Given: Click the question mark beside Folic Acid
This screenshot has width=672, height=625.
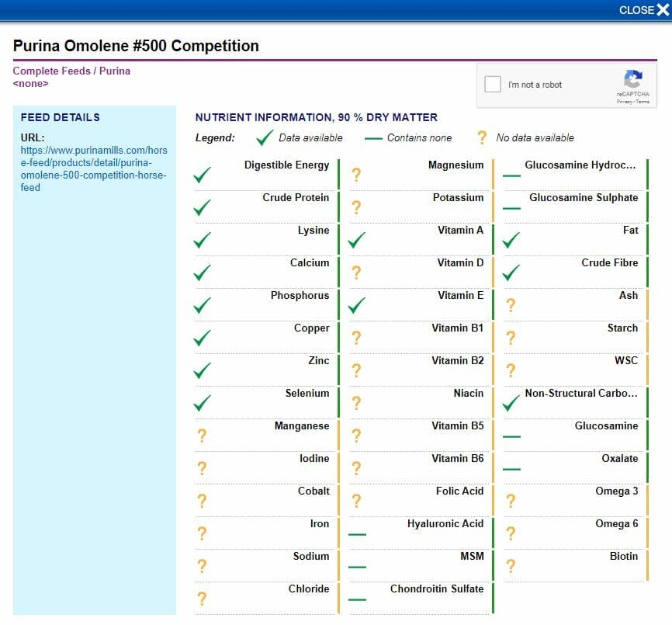Looking at the screenshot, I should tap(357, 500).
